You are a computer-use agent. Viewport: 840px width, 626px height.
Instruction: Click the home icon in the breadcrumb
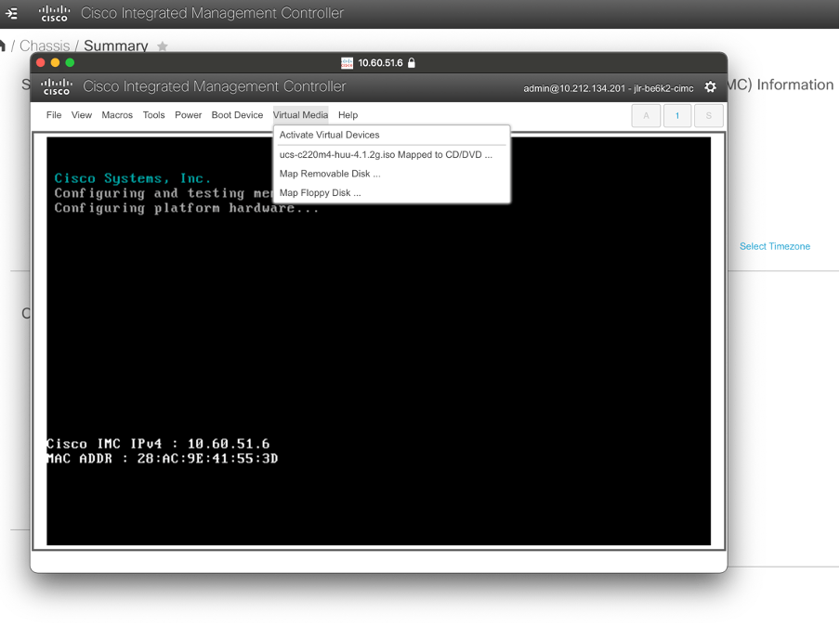click(x=3, y=46)
